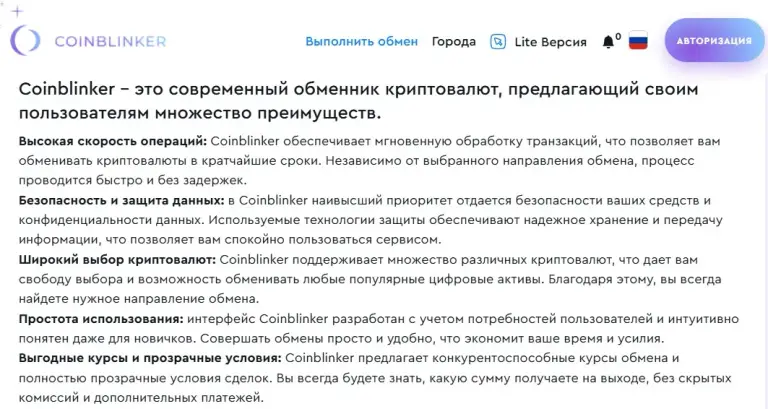768x409 pixels.
Task: Click the Lite version cursor icon
Action: click(498, 42)
